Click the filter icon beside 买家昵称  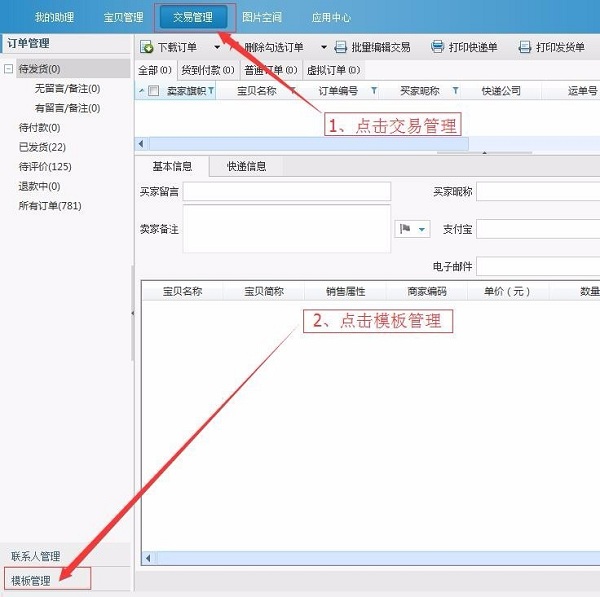(x=456, y=91)
